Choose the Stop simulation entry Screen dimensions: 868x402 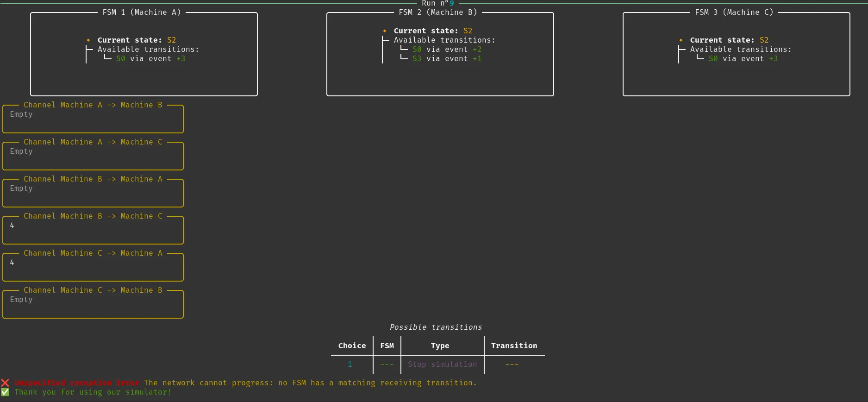click(442, 364)
